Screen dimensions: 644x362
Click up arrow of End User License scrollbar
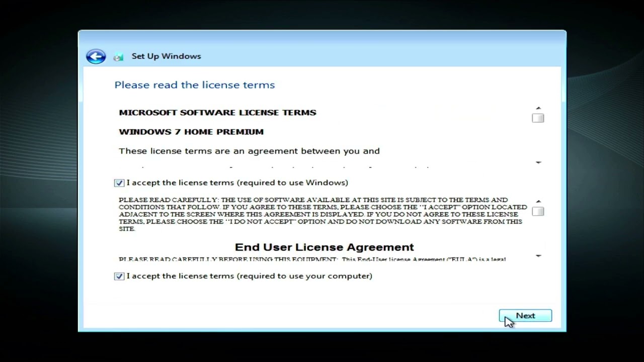coord(538,202)
